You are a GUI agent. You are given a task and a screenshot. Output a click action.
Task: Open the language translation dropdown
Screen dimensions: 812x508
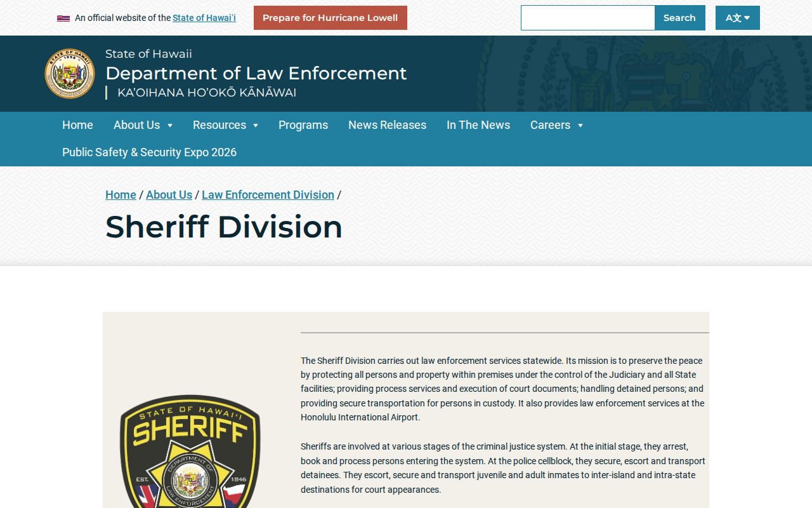click(738, 18)
